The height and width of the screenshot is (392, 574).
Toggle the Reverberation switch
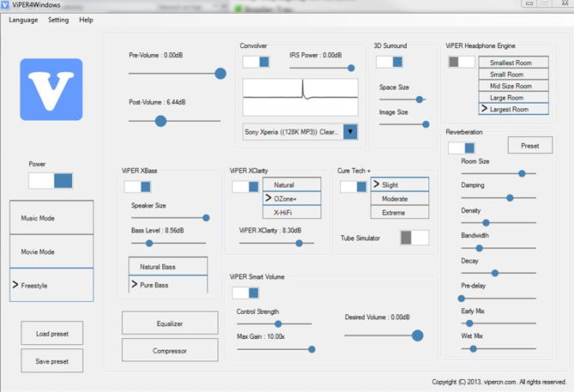click(462, 148)
